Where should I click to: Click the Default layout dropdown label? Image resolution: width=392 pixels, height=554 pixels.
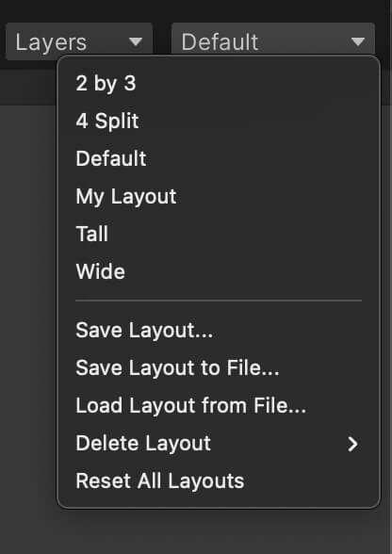[220, 42]
